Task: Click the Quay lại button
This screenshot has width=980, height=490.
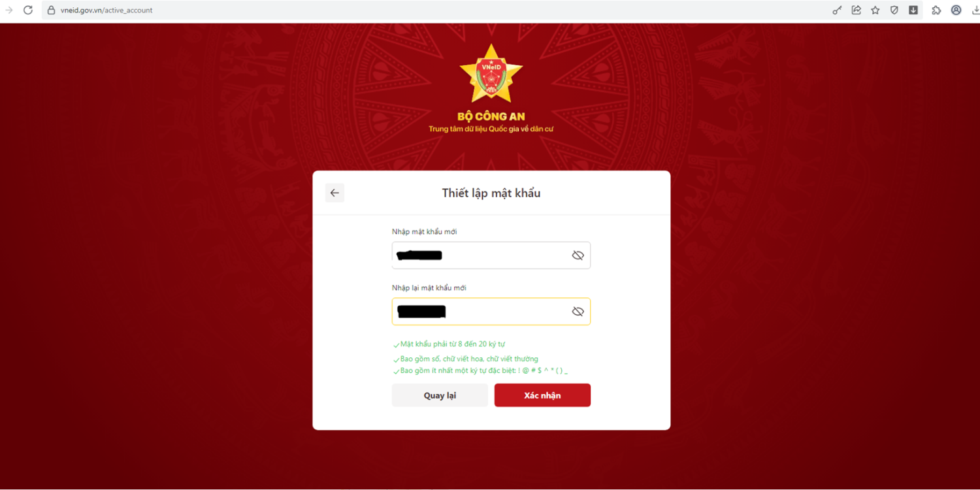Action: pyautogui.click(x=440, y=395)
